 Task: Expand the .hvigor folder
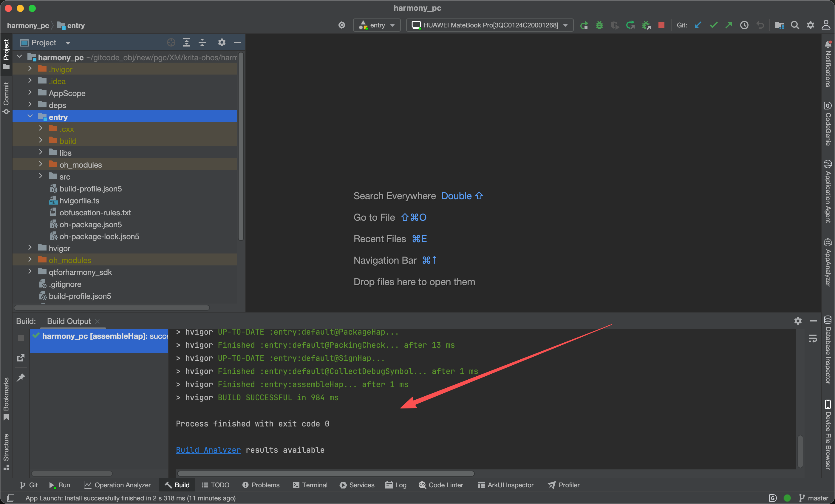30,69
